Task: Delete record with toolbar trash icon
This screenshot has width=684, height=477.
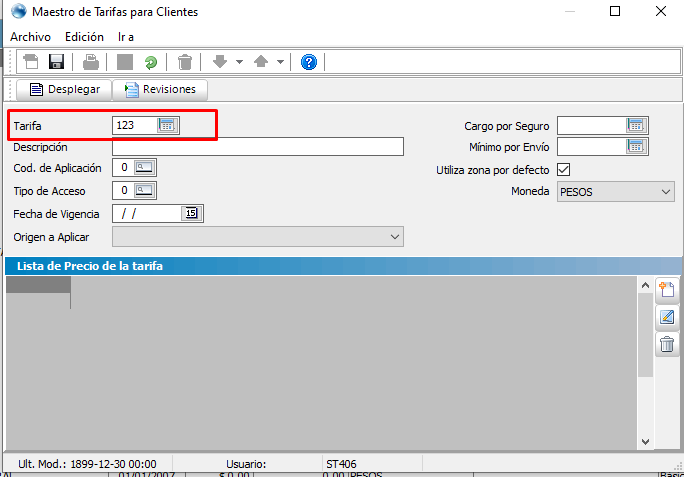Action: pos(185,62)
